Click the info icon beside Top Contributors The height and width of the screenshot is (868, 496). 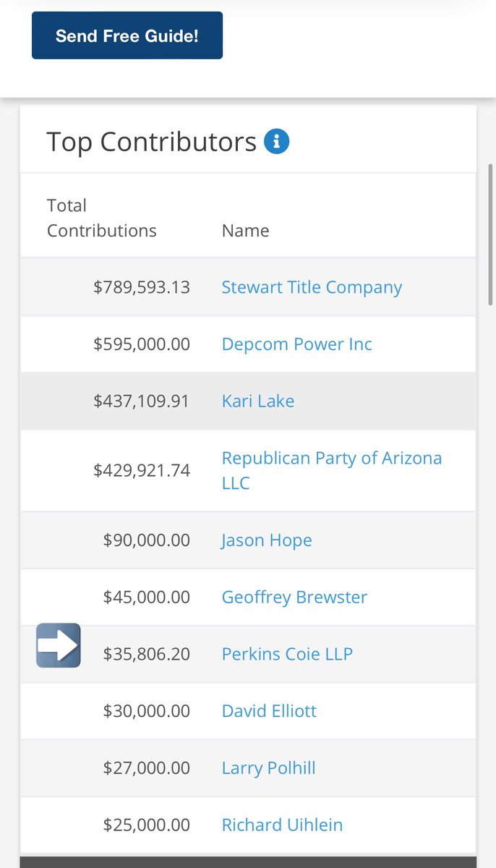[277, 142]
